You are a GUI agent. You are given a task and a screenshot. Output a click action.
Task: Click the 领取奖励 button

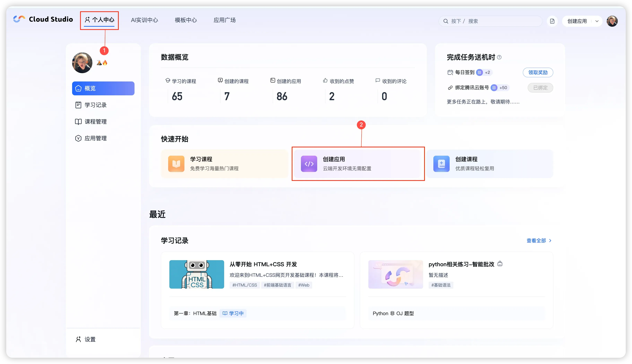(x=538, y=72)
